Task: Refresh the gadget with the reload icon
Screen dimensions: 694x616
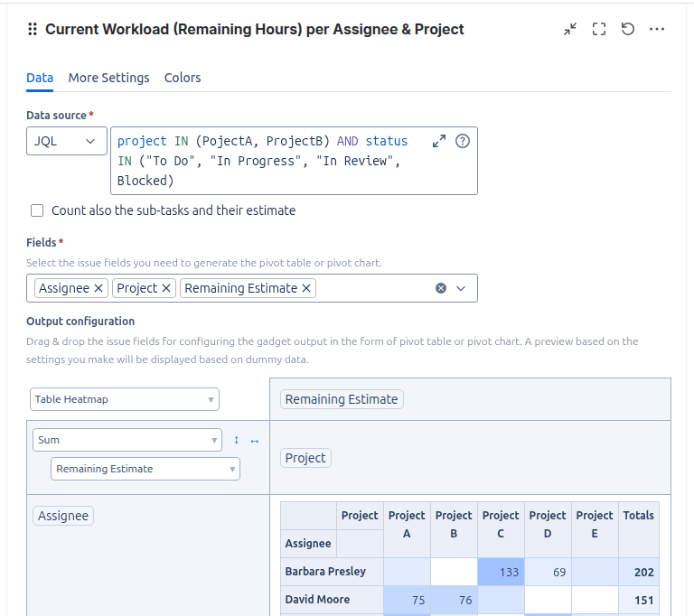Action: (x=628, y=29)
